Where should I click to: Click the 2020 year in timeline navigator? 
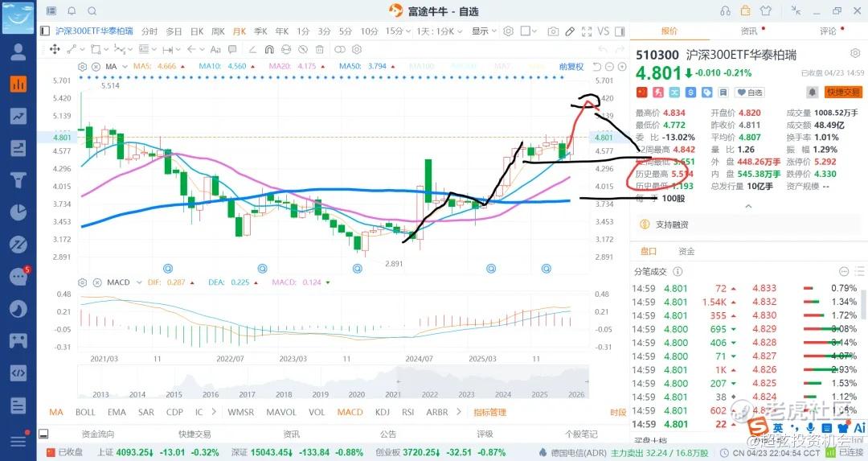(357, 394)
